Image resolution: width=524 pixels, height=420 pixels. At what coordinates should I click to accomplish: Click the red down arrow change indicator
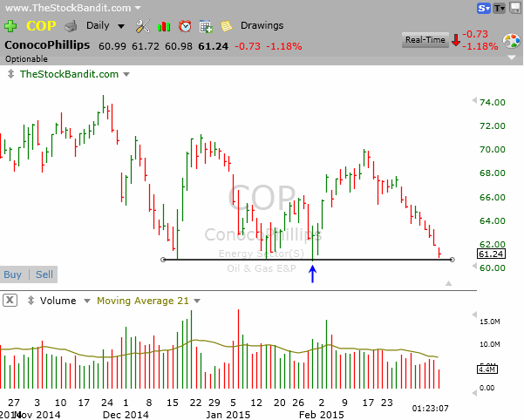pos(455,40)
